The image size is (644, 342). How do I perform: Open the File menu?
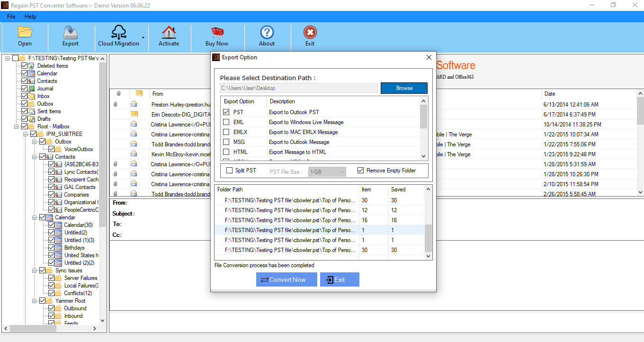[x=11, y=17]
